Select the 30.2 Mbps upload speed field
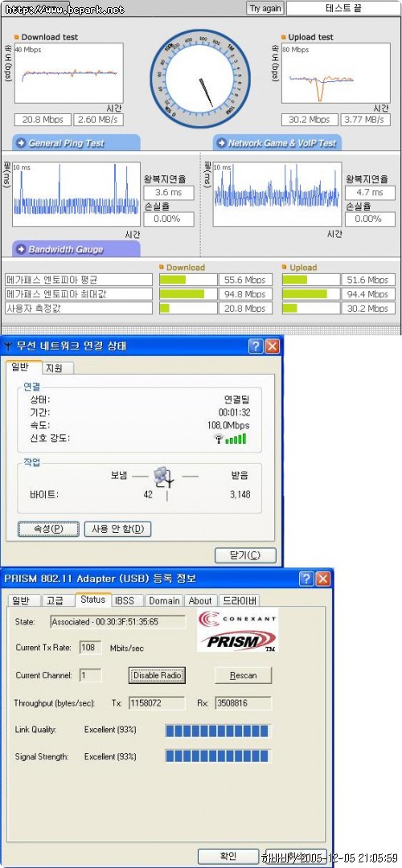The height and width of the screenshot is (868, 402). coord(310,120)
